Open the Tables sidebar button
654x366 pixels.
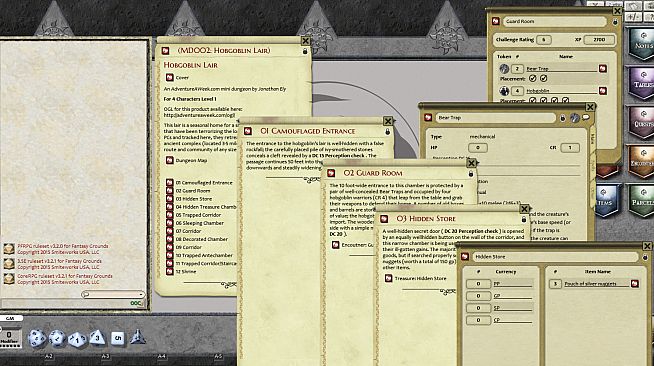pyautogui.click(x=642, y=83)
